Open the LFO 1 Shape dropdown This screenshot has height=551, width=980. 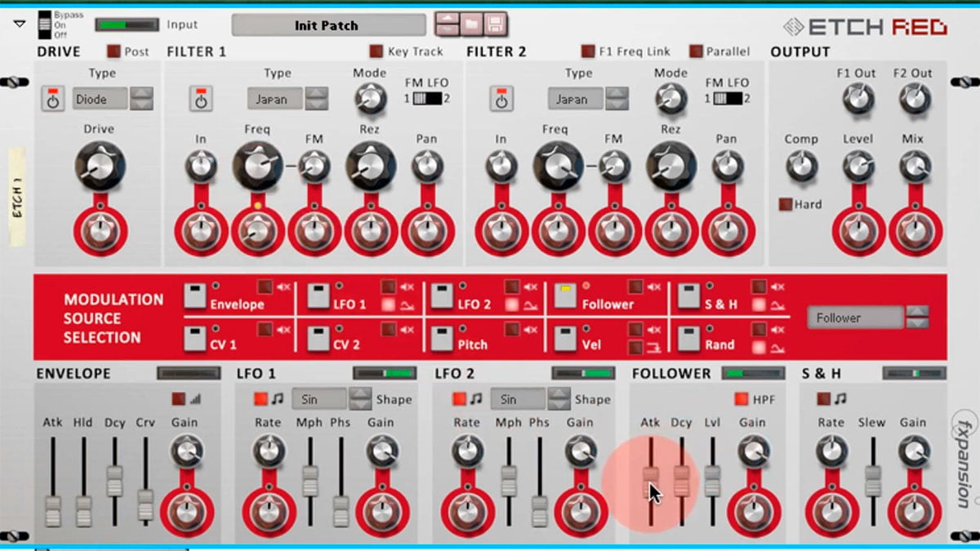(320, 399)
